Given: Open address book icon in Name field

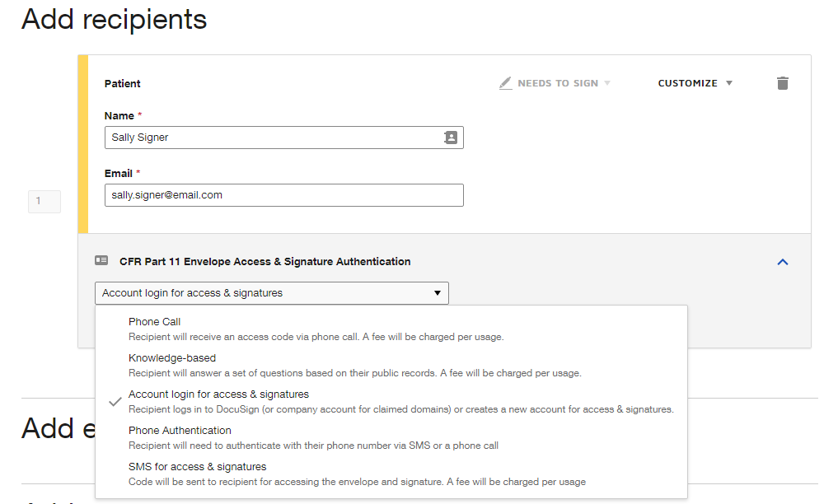Looking at the screenshot, I should click(x=451, y=138).
